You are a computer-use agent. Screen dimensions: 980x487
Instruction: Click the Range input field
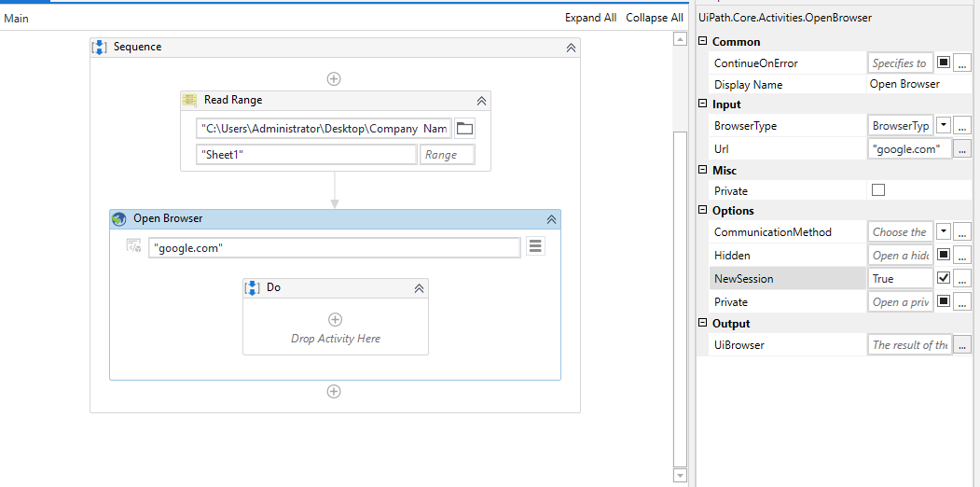pyautogui.click(x=447, y=155)
